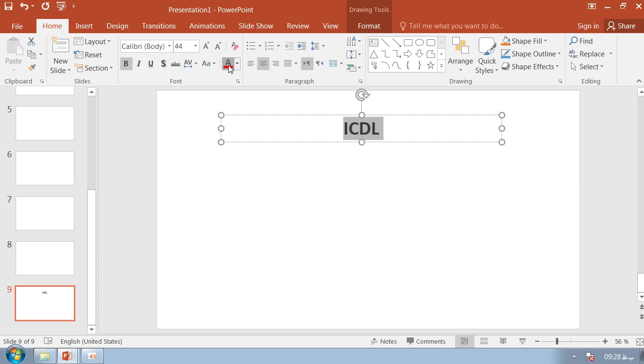The height and width of the screenshot is (364, 644).
Task: Select slide 7 thumbnail
Action: point(45,213)
